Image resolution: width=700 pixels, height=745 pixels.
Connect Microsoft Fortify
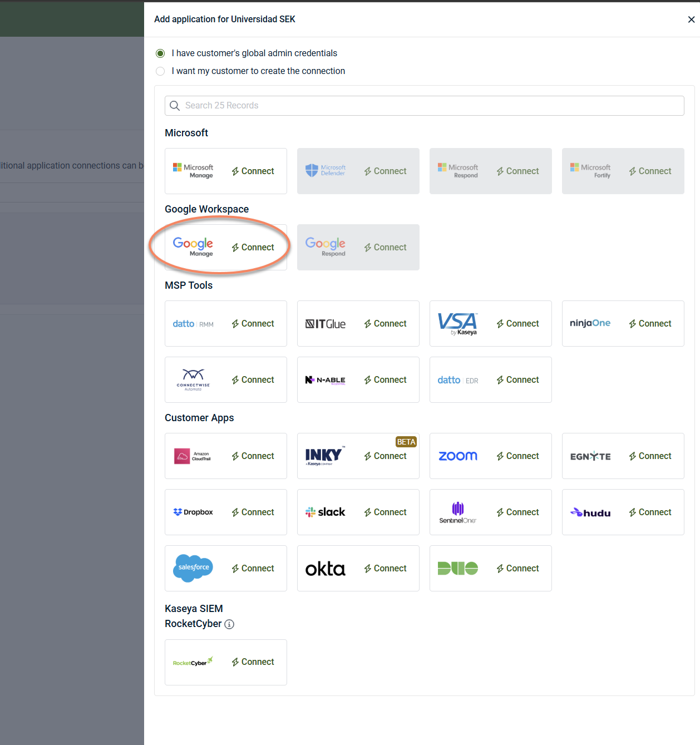[x=650, y=171]
